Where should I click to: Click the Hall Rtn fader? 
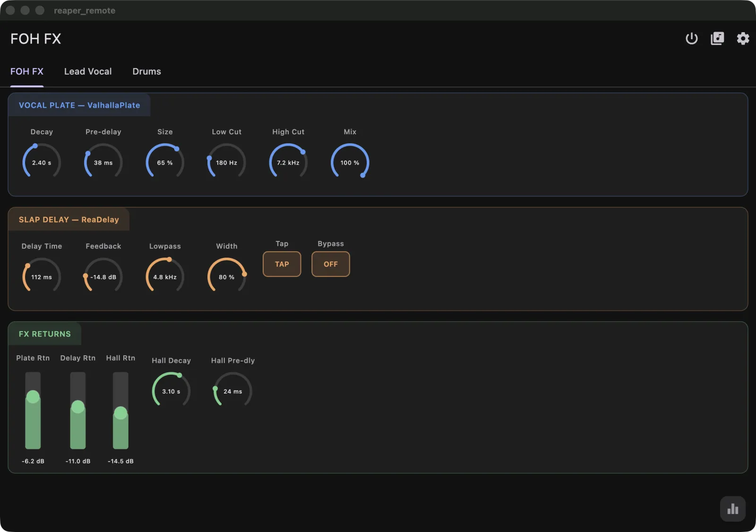coord(120,410)
